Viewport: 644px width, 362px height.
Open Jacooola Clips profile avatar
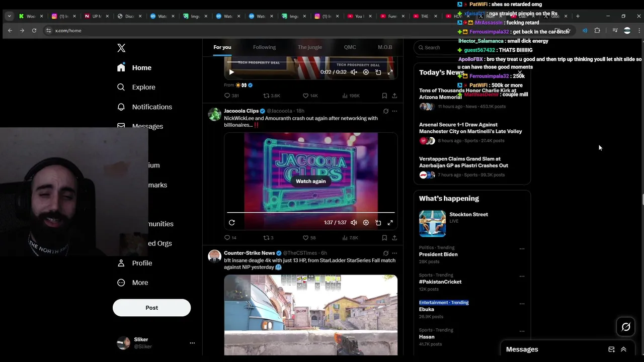[215, 114]
